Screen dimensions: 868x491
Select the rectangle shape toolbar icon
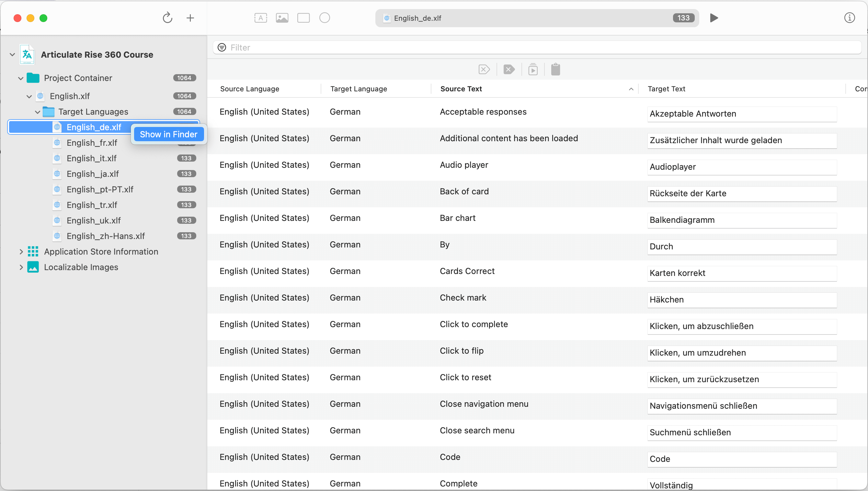click(x=303, y=18)
